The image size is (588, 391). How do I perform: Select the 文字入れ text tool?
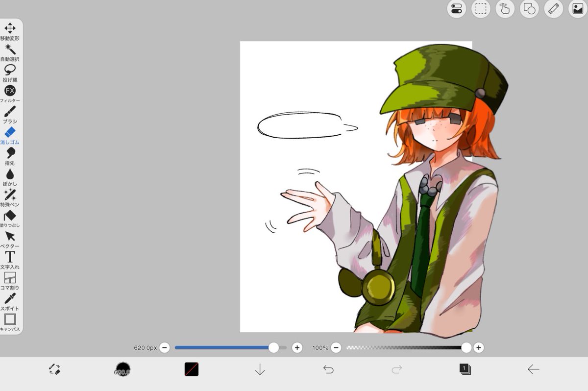coord(10,260)
